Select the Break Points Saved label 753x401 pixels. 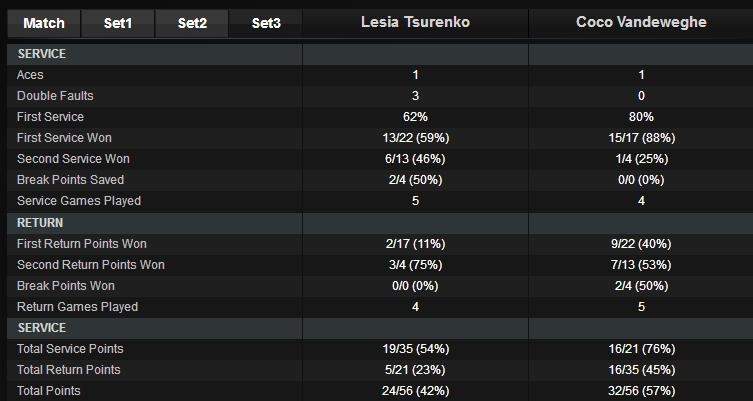pyautogui.click(x=68, y=180)
